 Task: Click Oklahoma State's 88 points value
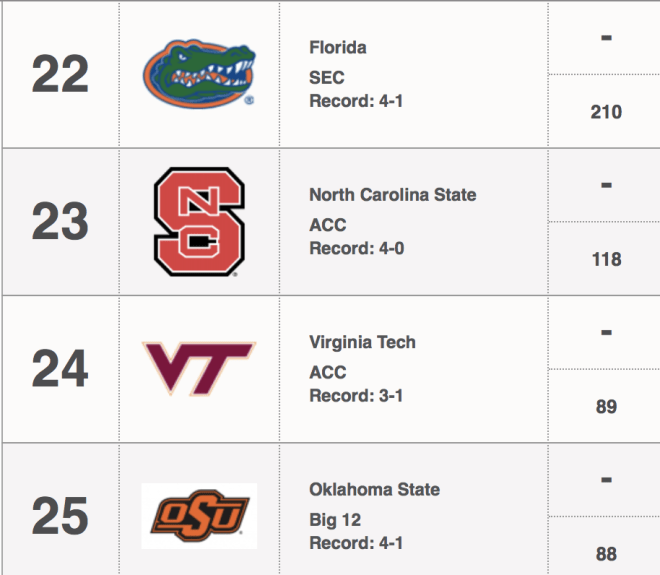(606, 554)
